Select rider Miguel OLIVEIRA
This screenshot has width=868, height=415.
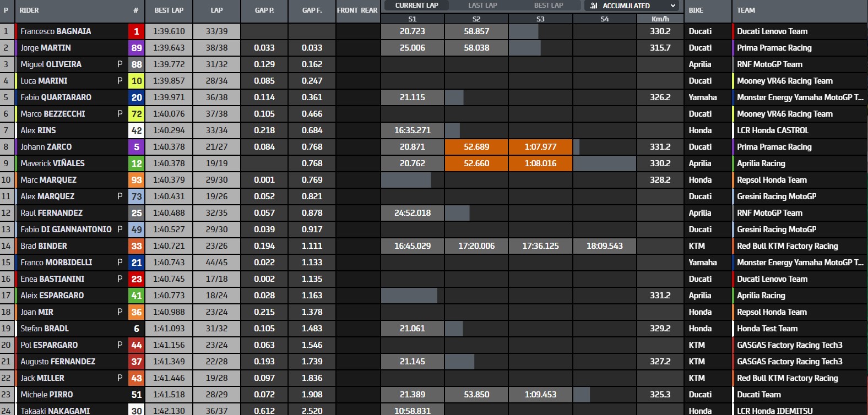[51, 64]
